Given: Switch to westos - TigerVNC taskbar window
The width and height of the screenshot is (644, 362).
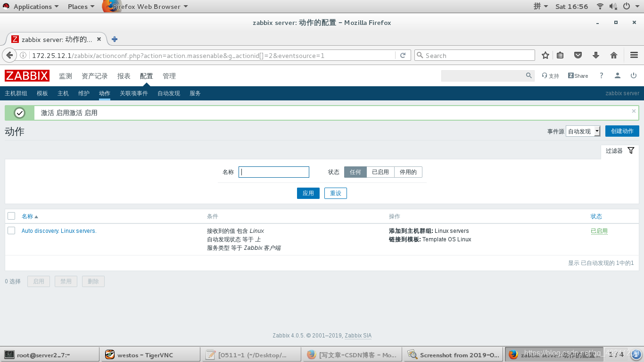Looking at the screenshot, I should (150, 354).
